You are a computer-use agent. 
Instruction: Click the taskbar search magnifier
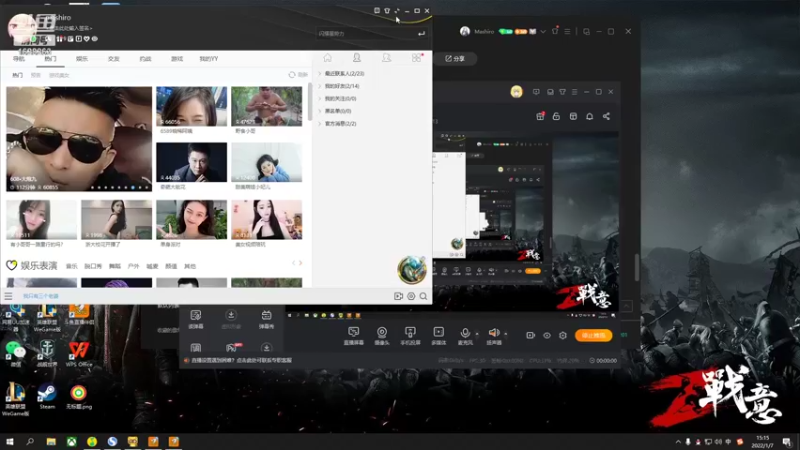tap(30, 441)
